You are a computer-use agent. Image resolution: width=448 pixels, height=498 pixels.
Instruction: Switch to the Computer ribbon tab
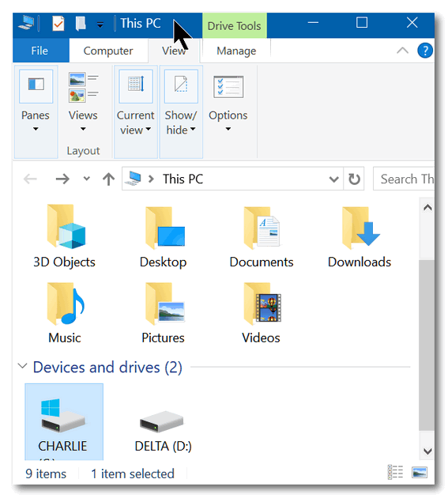pyautogui.click(x=108, y=51)
